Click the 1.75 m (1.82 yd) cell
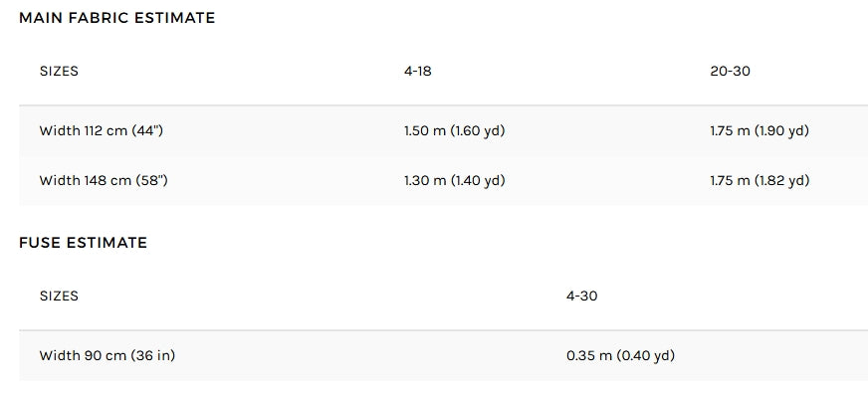The height and width of the screenshot is (397, 868). (759, 181)
